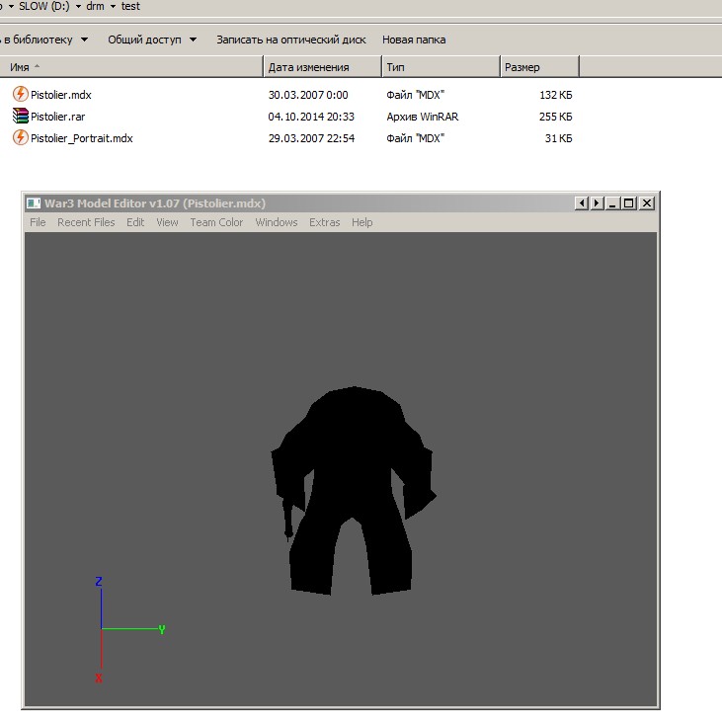Sort files by 'Имя' column header
Screen dimensions: 722x728
tap(131, 67)
